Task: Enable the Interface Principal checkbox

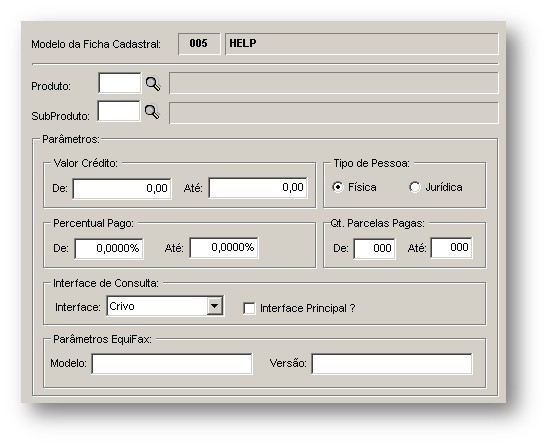Action: tap(249, 308)
